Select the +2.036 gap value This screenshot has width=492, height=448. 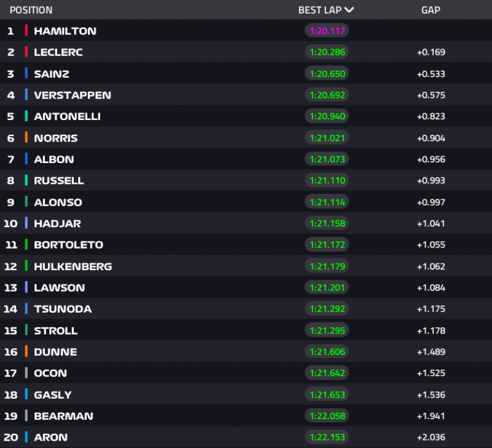pyautogui.click(x=430, y=438)
